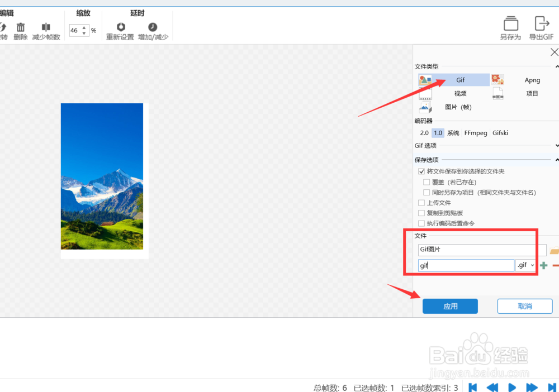Enable Overwrite if exists (覆盖) checkbox

[427, 182]
